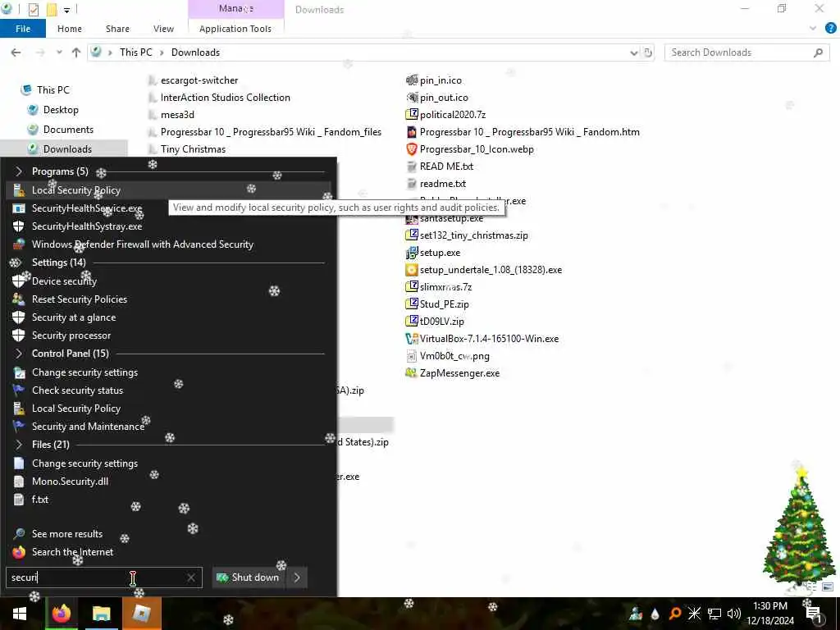
Task: Select This PC in navigation pane
Action: pyautogui.click(x=53, y=90)
